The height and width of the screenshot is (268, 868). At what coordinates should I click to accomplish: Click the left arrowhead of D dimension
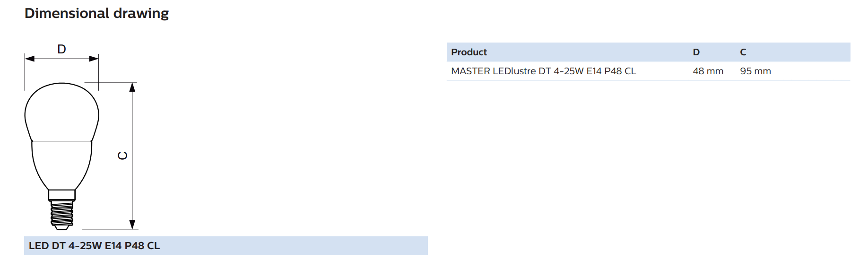[30, 59]
